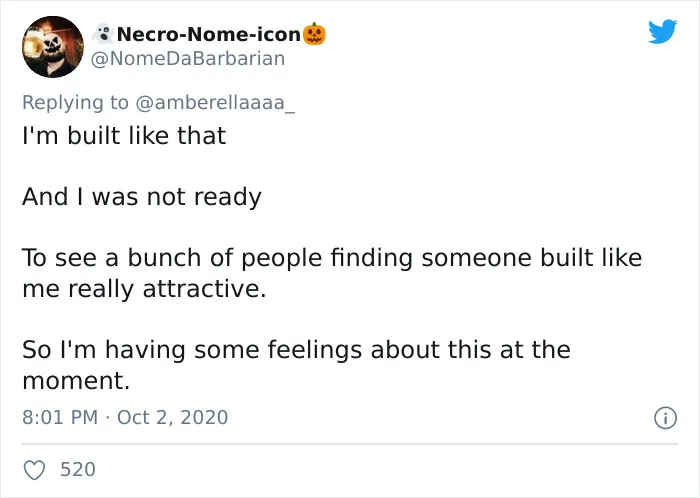The image size is (700, 498).
Task: Click the jack-o-lantern emoji after Necro-Nome-icon
Action: click(314, 34)
